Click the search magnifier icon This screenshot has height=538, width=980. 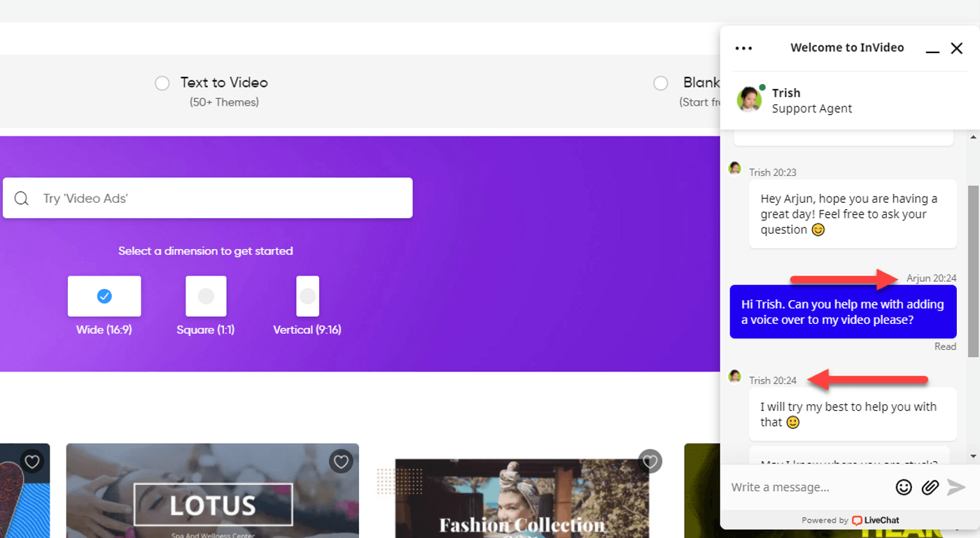pyautogui.click(x=22, y=199)
